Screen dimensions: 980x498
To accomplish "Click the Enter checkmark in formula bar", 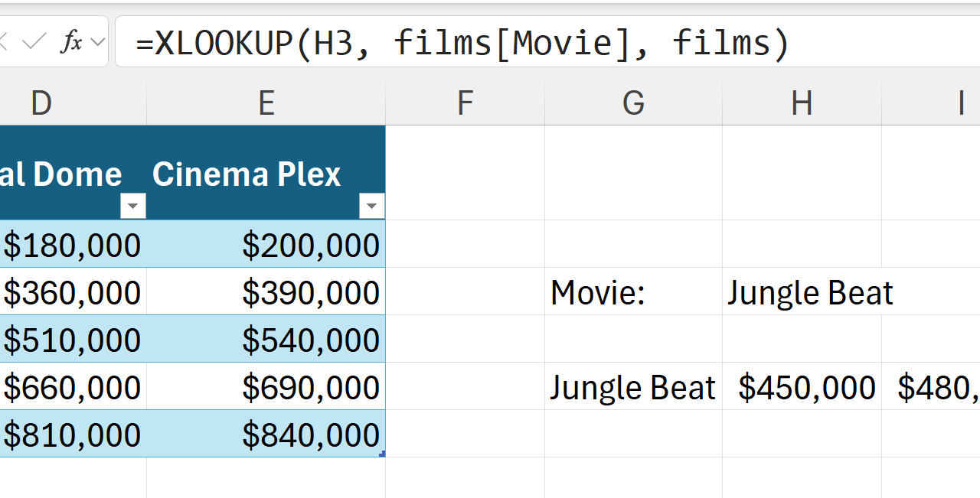I will [34, 42].
